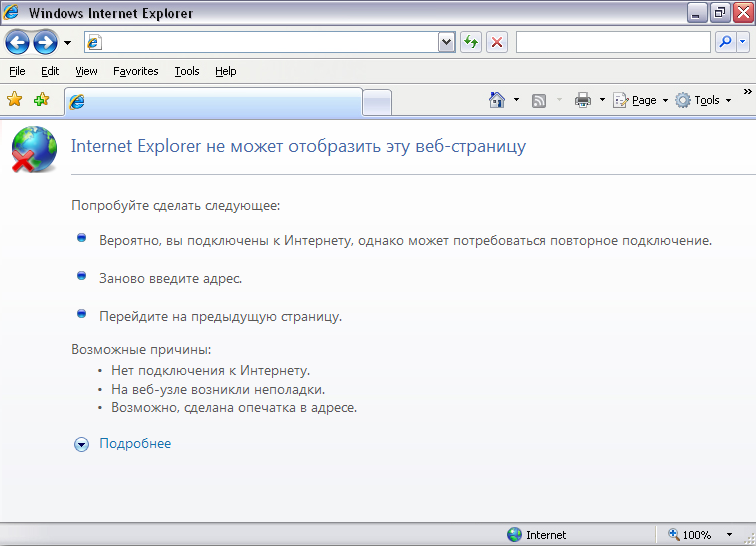756x546 pixels.
Task: Open the Favorites menu
Action: click(135, 71)
